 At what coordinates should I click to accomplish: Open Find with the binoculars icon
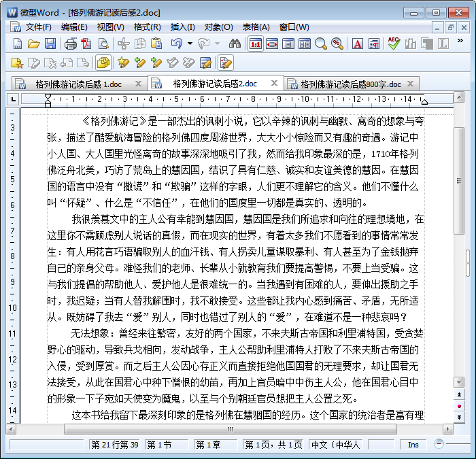[235, 44]
